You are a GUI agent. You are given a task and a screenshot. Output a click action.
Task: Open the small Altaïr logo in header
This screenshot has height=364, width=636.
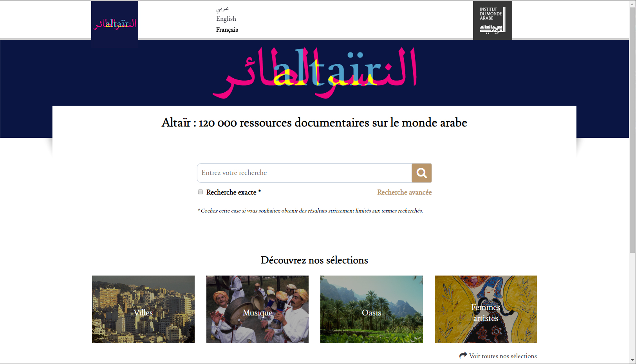pos(115,24)
